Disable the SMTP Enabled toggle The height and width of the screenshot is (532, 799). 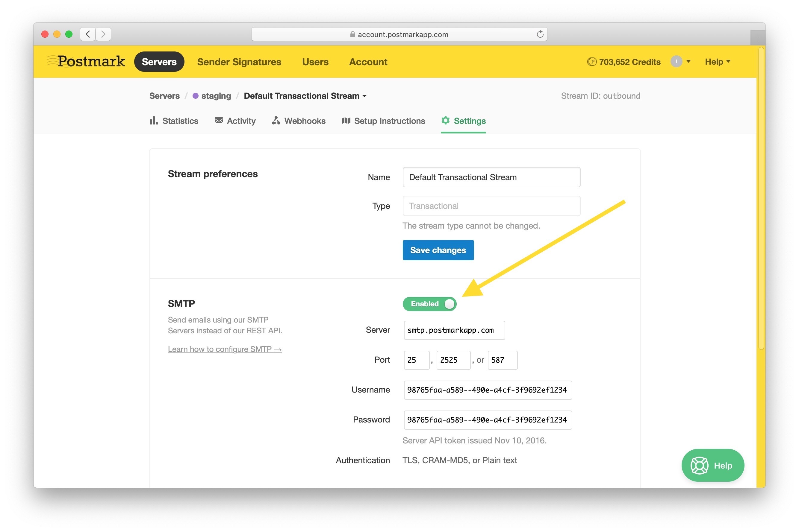point(429,304)
